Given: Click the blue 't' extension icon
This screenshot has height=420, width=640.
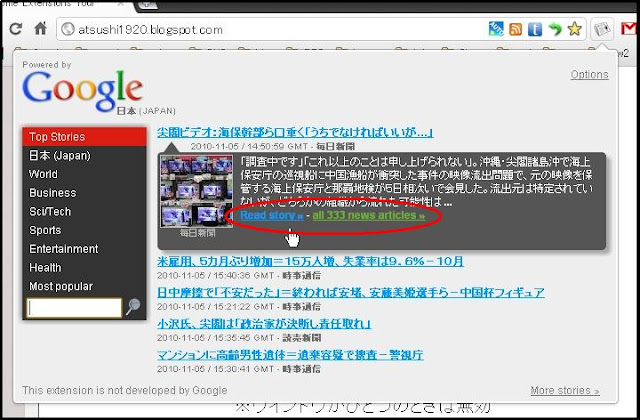Looking at the screenshot, I should (x=535, y=29).
